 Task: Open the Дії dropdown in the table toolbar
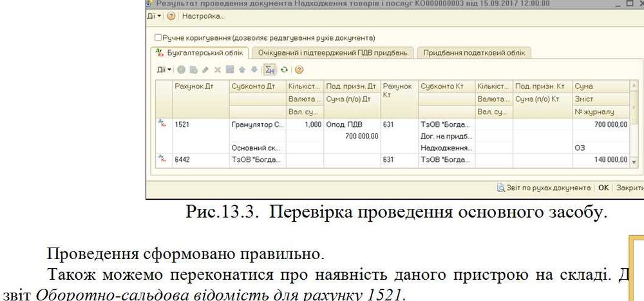coord(164,70)
